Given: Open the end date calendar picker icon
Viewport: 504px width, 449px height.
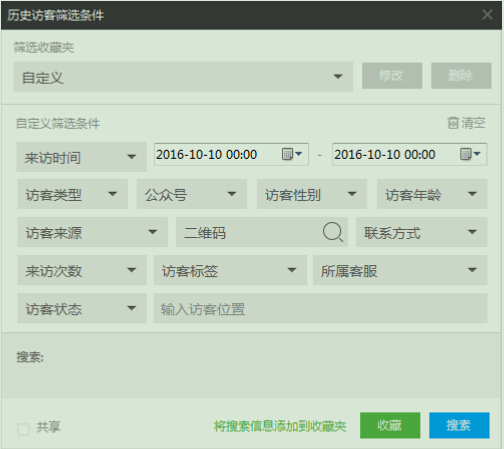Looking at the screenshot, I should (470, 154).
